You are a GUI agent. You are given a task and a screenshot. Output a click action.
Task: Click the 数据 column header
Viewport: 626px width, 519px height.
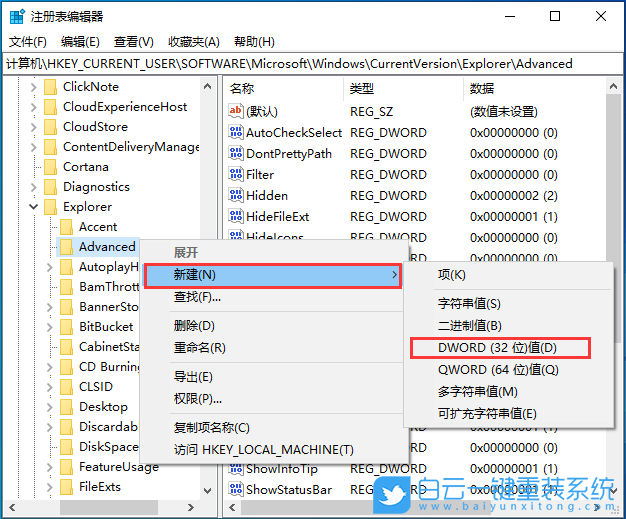[x=535, y=89]
